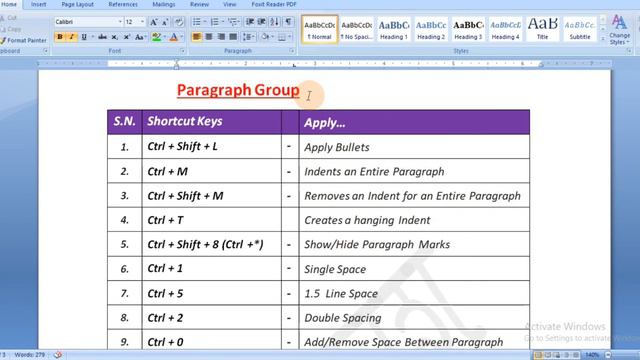Apply the Title style
The width and height of the screenshot is (640, 360).
(x=542, y=29)
